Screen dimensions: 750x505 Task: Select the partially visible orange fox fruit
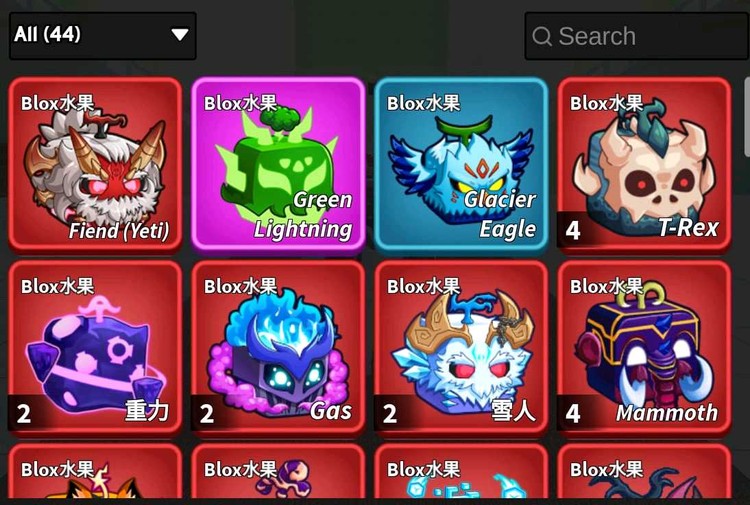point(95,471)
